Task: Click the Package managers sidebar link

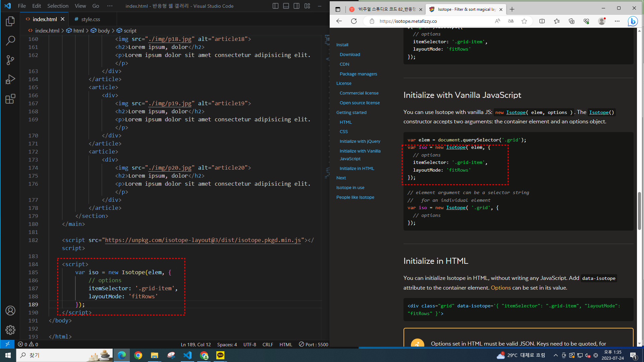Action: 358,74
